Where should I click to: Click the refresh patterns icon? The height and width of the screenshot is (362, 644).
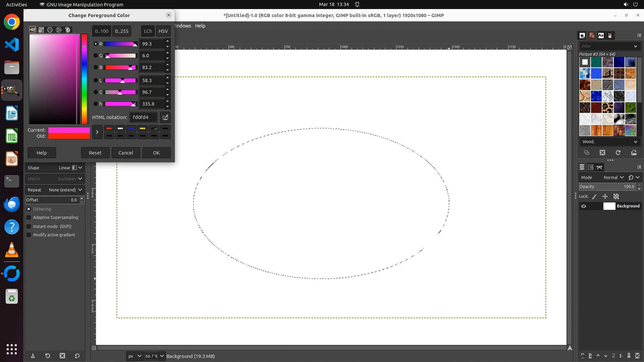[618, 153]
